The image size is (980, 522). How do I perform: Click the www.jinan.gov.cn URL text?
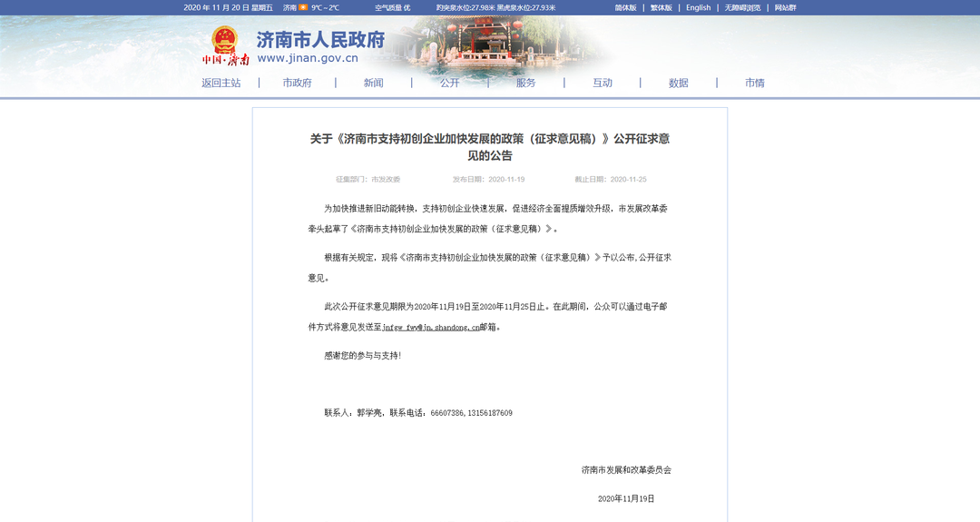pyautogui.click(x=308, y=58)
